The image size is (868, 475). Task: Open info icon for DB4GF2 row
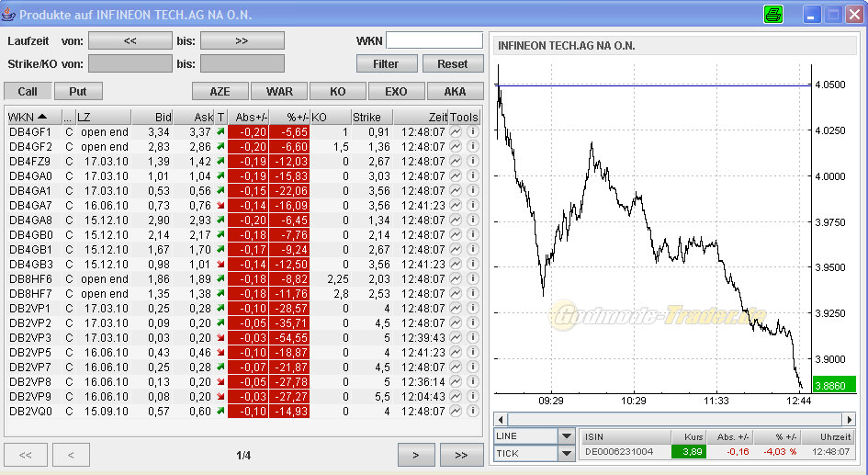pos(473,147)
